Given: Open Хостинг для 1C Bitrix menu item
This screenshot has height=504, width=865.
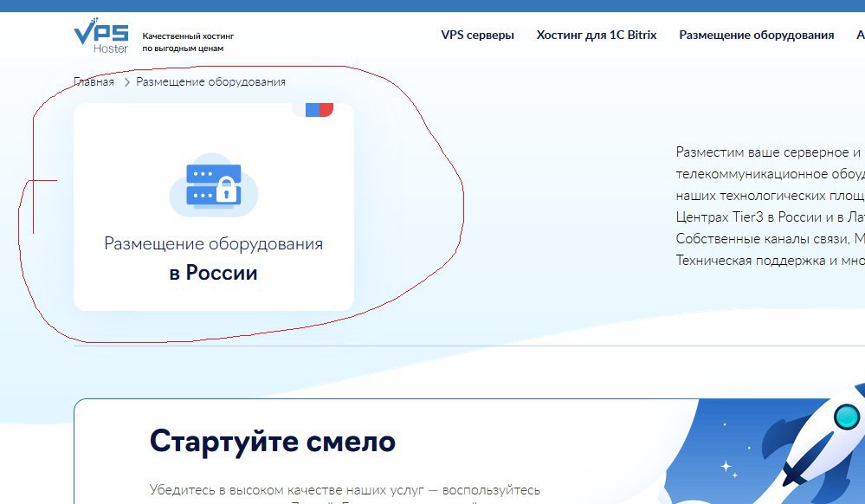Looking at the screenshot, I should [597, 35].
